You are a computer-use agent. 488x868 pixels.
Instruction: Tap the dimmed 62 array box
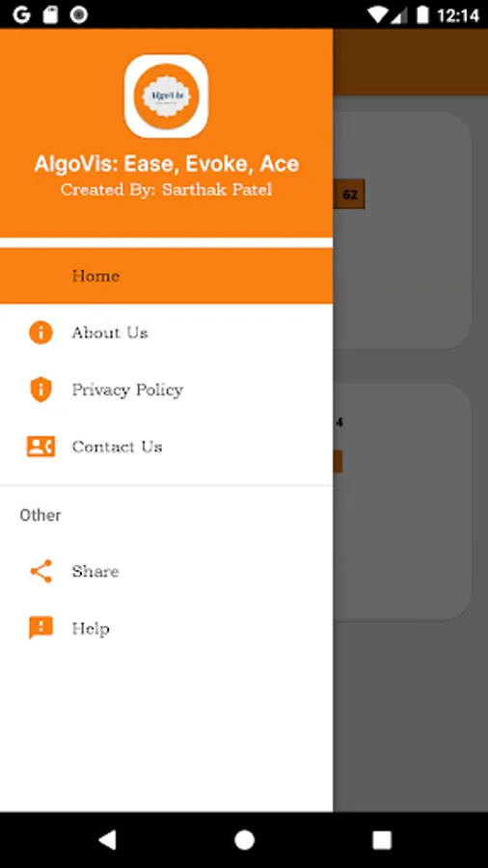click(x=349, y=194)
